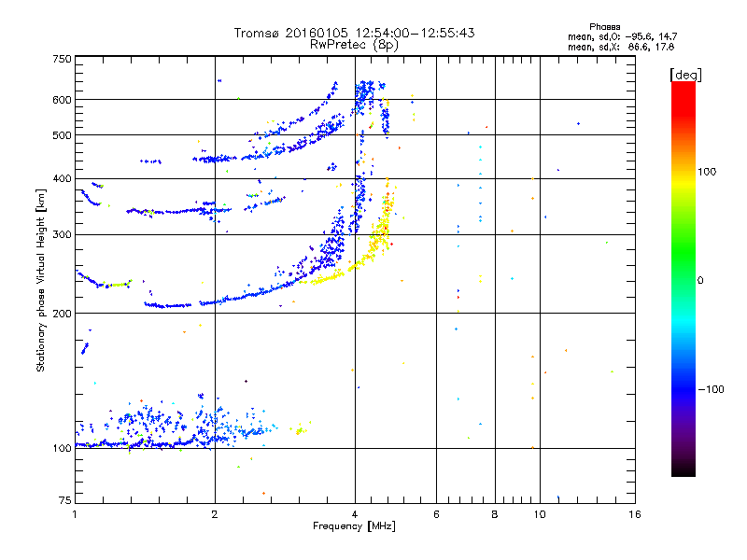Click the 'Frequency [MHz]' axis title
Viewport: 747px width, 560px height.
click(x=354, y=526)
